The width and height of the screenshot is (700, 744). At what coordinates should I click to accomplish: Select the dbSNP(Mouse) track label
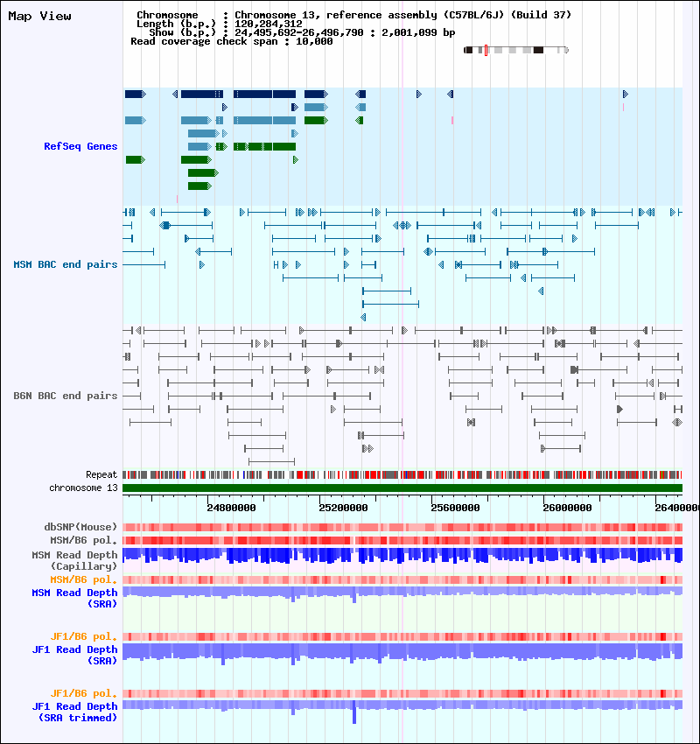point(80,527)
